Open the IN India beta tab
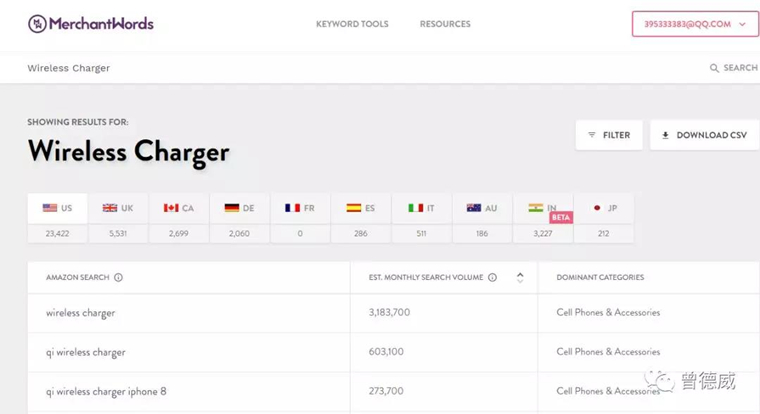Viewport: 760px width, 414px height. 543,208
